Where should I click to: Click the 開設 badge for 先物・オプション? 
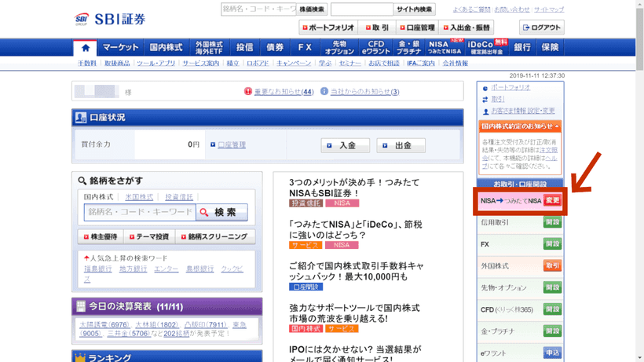pos(552,287)
